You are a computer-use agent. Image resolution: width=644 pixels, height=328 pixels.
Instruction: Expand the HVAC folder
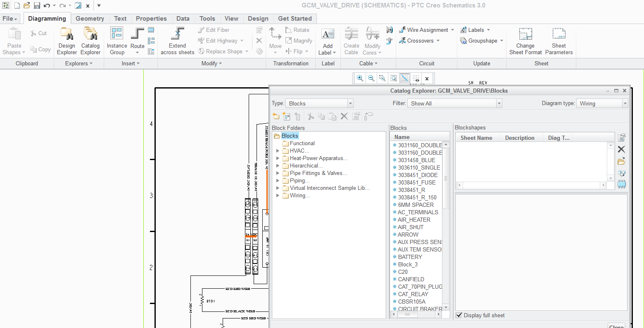click(x=278, y=151)
